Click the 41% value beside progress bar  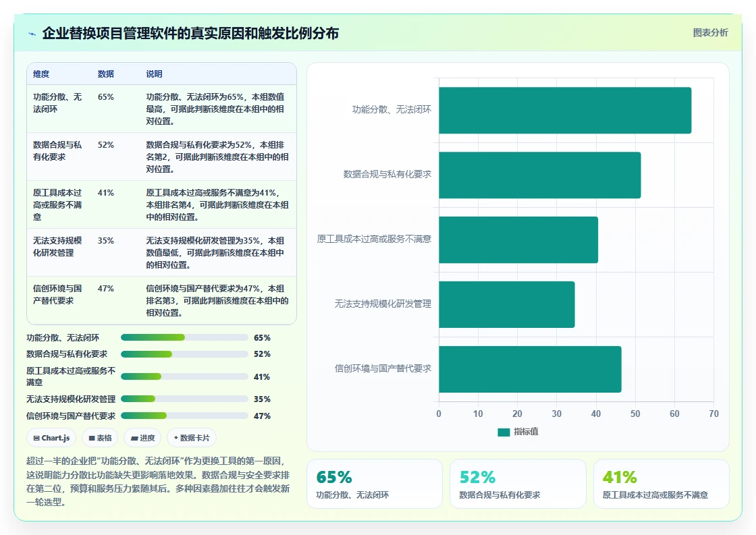point(262,377)
